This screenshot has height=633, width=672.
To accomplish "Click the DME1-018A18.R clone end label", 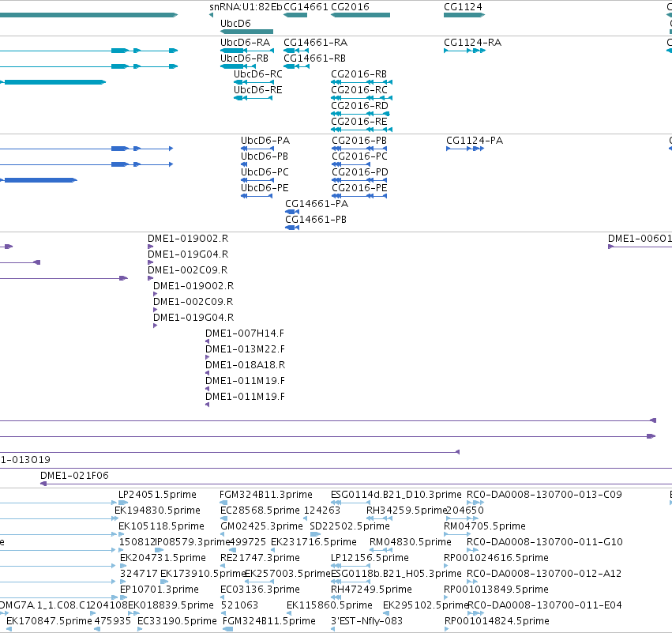I will (x=245, y=365).
